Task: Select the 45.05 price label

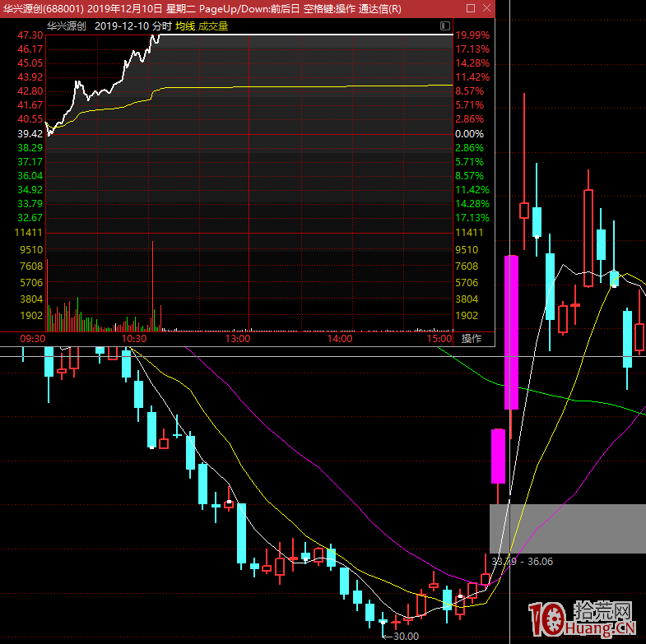Action: click(30, 63)
